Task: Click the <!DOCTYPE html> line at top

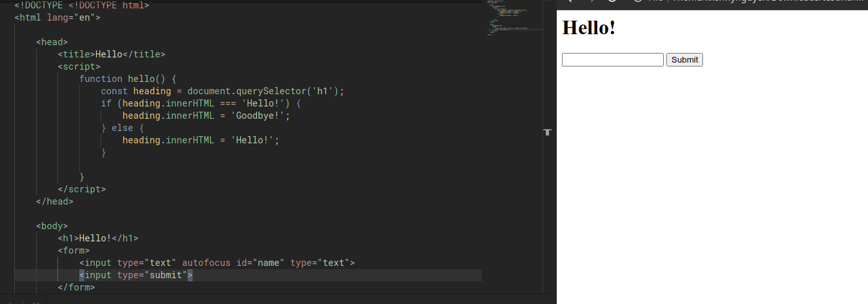Action: [x=82, y=5]
